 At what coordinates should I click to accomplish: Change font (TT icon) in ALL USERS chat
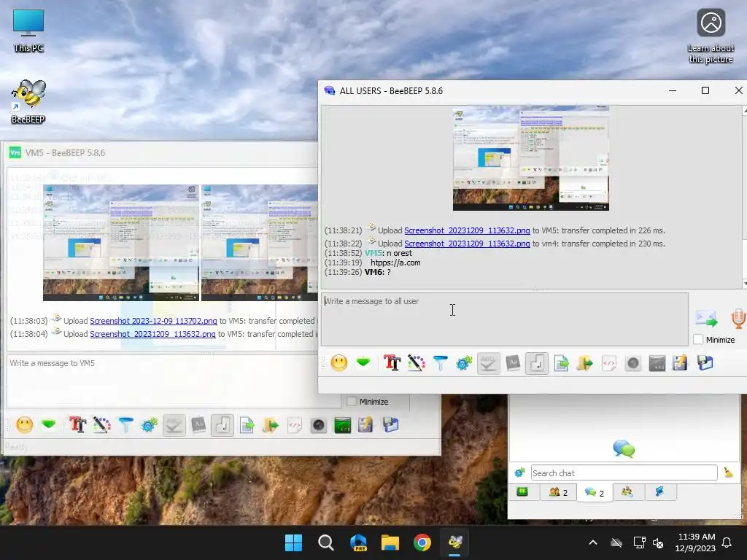click(392, 363)
